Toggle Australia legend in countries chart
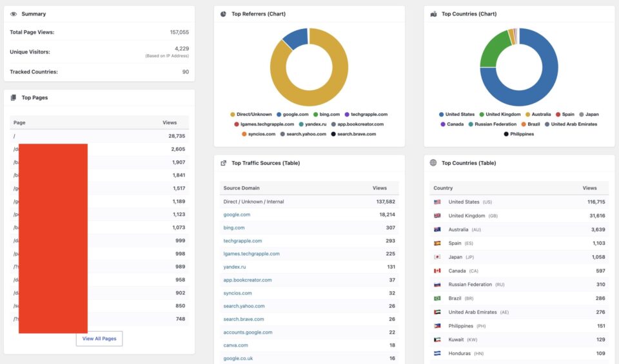The width and height of the screenshot is (619, 364). 538,115
